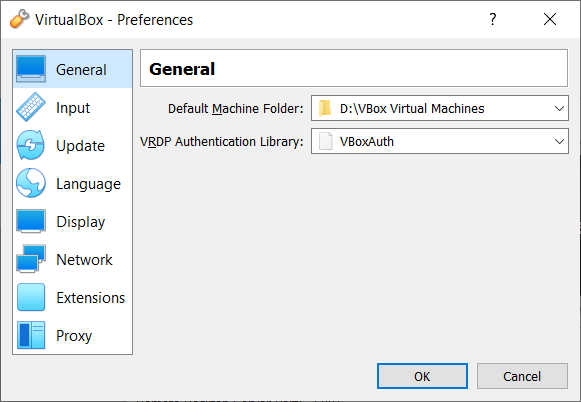Expand the VRDP Authentication Library dropdown arrow
The image size is (581, 402).
pos(559,141)
